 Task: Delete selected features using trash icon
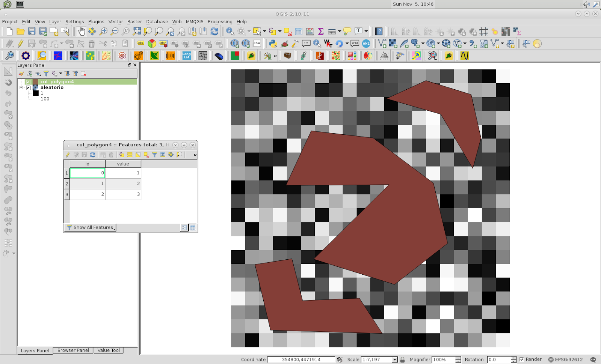click(111, 155)
